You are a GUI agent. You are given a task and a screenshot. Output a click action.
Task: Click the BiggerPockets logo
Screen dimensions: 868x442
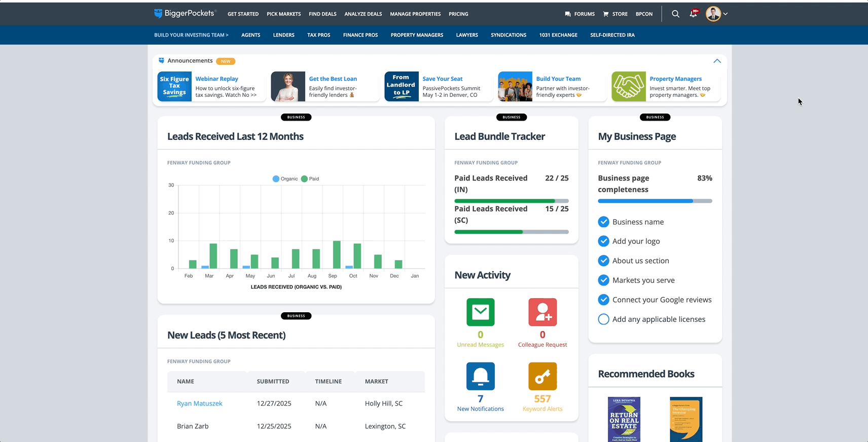[185, 14]
